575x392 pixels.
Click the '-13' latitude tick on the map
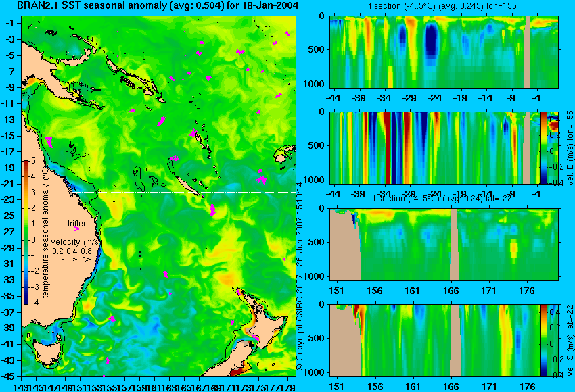pos(9,120)
